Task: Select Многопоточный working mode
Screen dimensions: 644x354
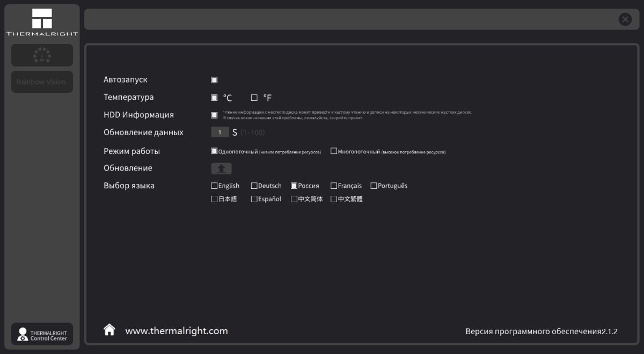Action: (334, 151)
